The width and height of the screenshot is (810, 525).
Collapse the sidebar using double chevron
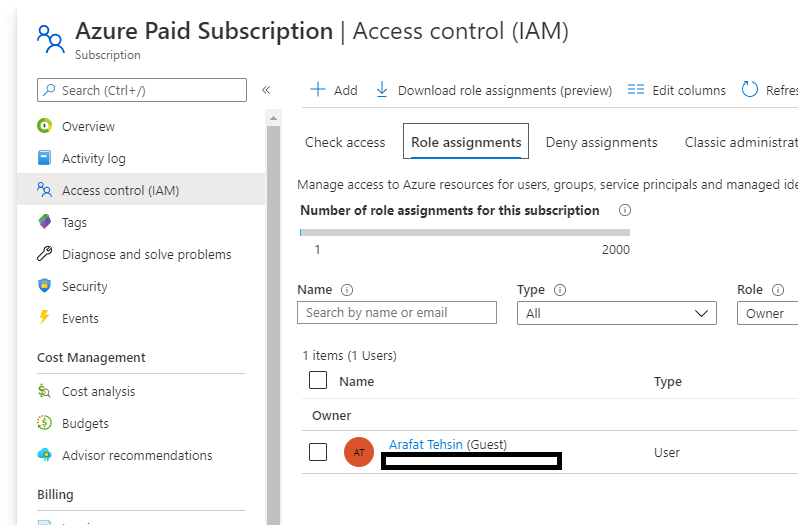pyautogui.click(x=266, y=90)
